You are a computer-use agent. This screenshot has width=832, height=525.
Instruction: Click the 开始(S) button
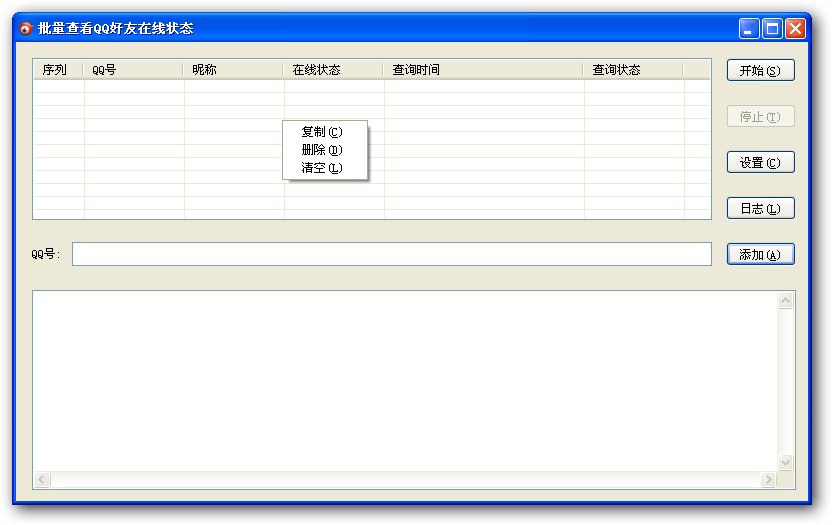coord(760,70)
